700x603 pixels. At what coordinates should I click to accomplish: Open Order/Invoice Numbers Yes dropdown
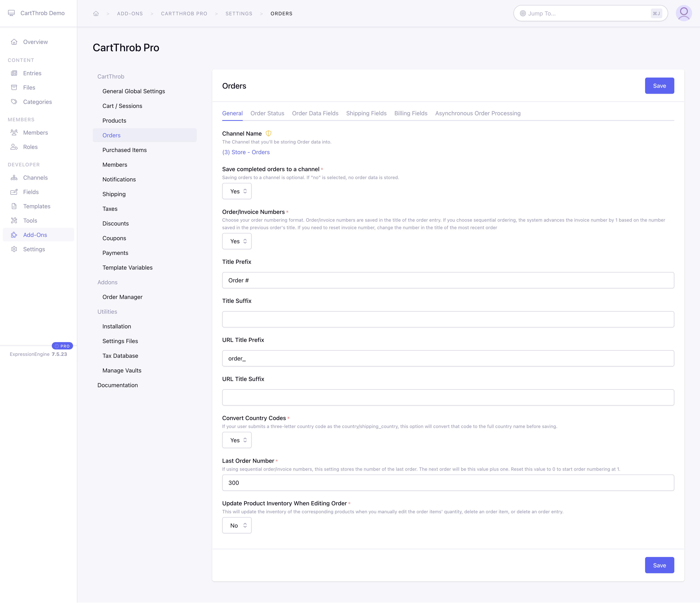click(237, 241)
